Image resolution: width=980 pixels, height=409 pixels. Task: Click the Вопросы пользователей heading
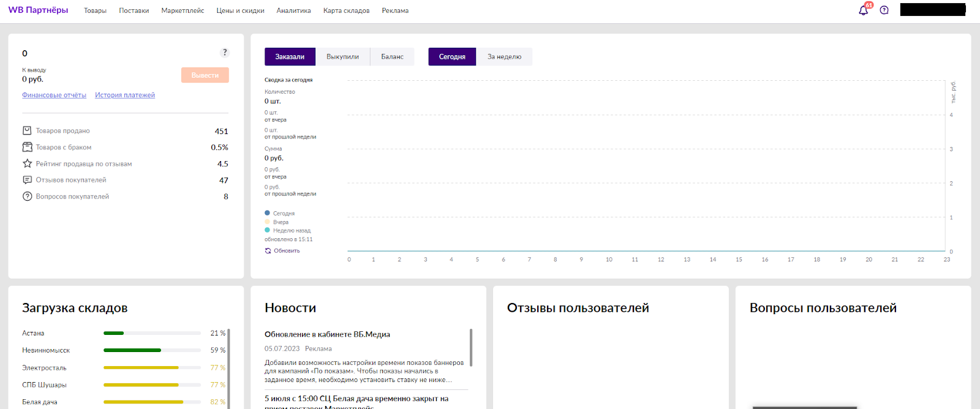tap(823, 308)
